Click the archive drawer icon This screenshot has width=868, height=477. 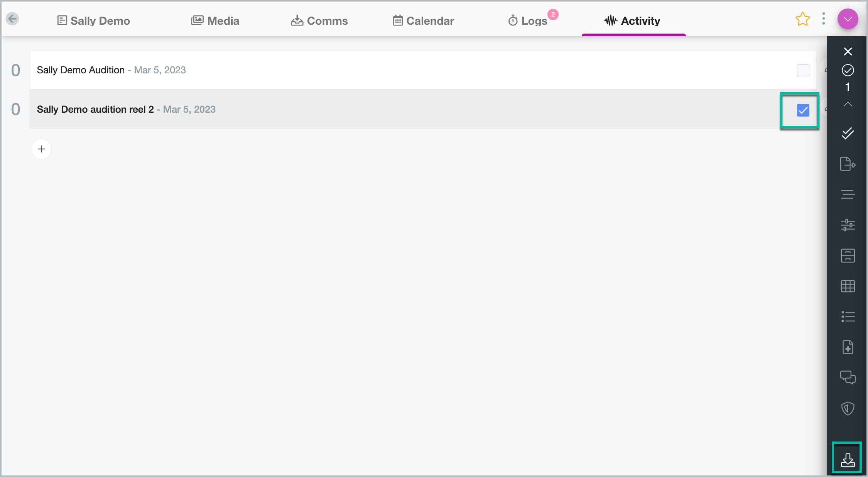[x=848, y=255]
